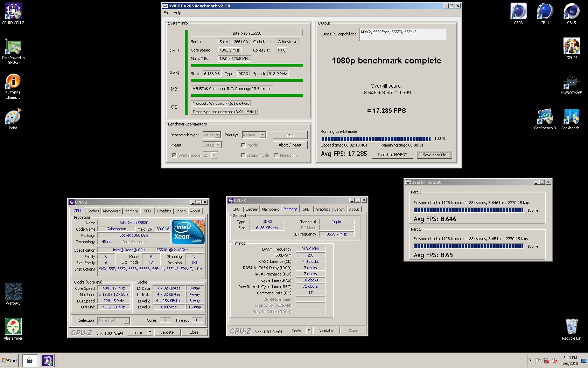Open Bench tab in left CPU-Z window
The width and height of the screenshot is (588, 368).
pos(181,211)
